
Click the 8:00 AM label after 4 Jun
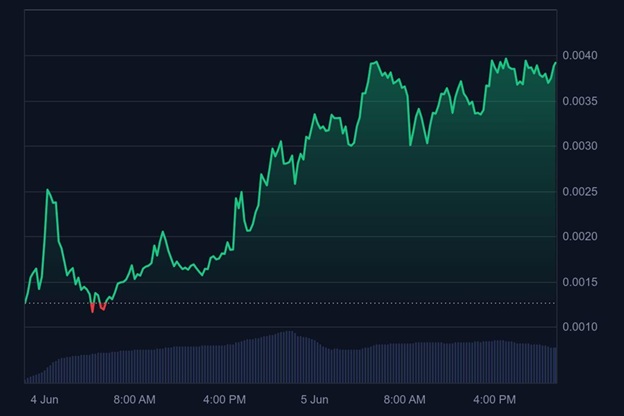pos(133,399)
